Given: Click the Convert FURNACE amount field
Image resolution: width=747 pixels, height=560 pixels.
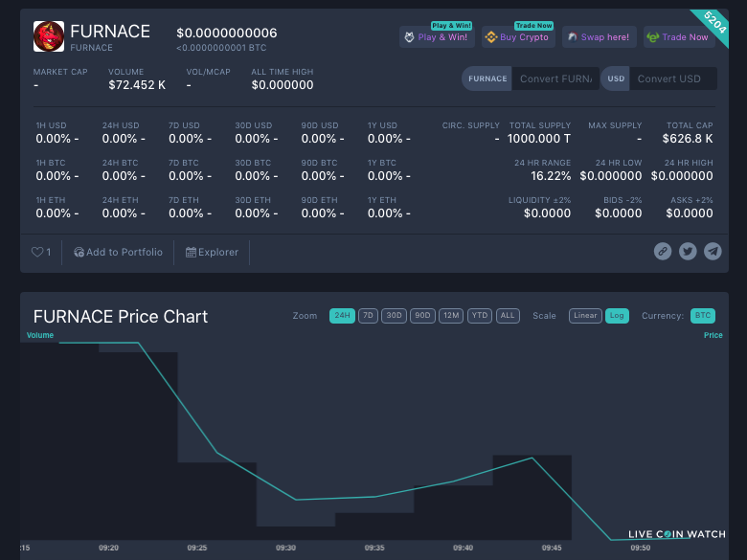Looking at the screenshot, I should tap(555, 78).
